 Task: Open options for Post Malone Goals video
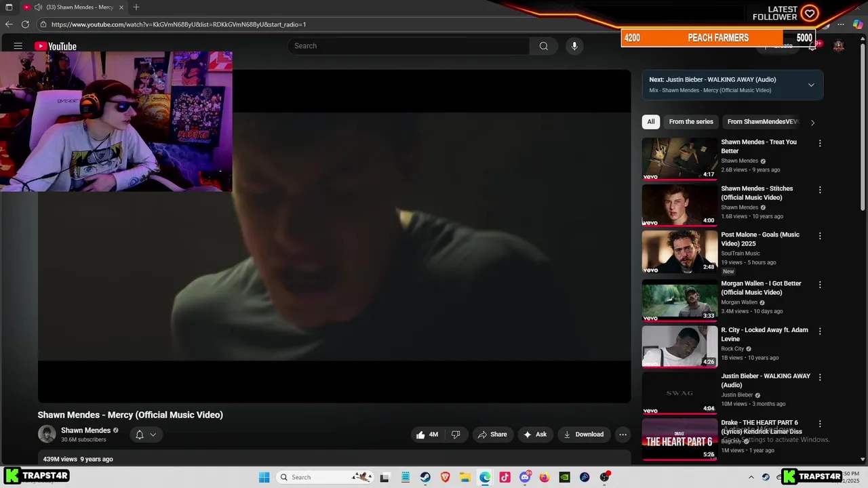[x=820, y=236]
